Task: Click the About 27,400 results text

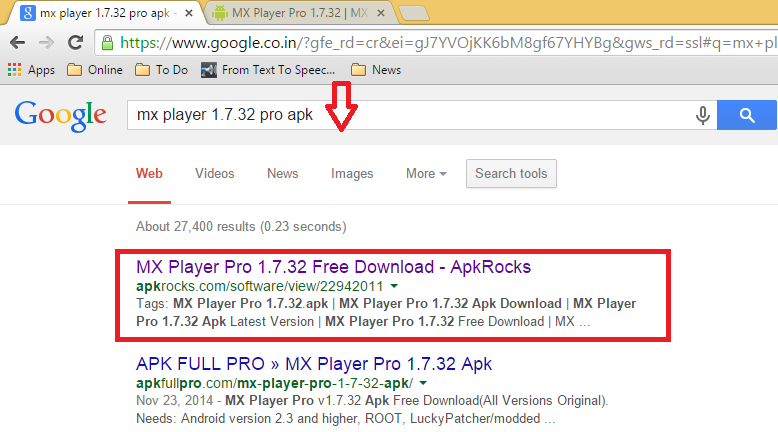Action: [x=241, y=227]
